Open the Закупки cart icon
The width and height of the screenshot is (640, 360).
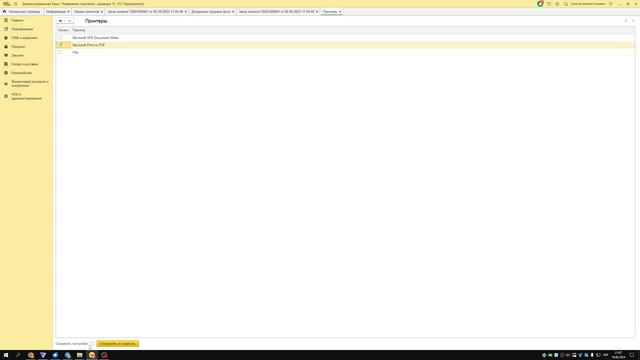(x=6, y=55)
